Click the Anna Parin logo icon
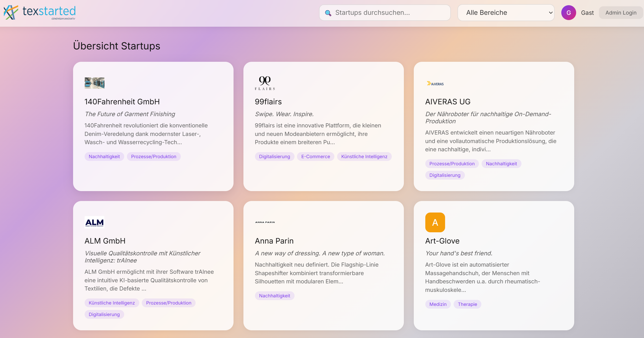The image size is (644, 338). tap(265, 222)
